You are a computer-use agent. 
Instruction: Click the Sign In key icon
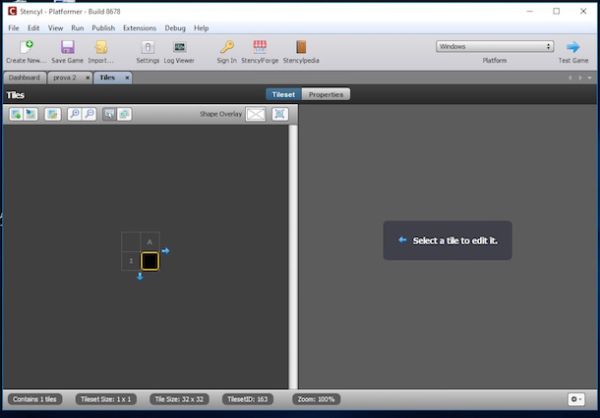click(x=227, y=47)
